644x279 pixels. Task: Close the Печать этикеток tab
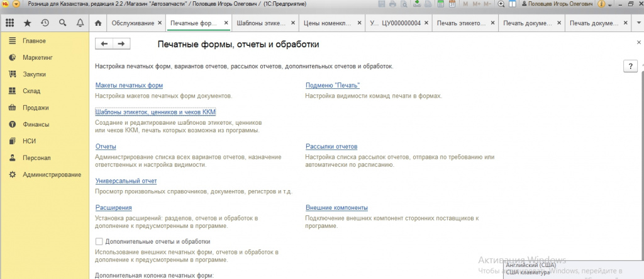point(493,23)
